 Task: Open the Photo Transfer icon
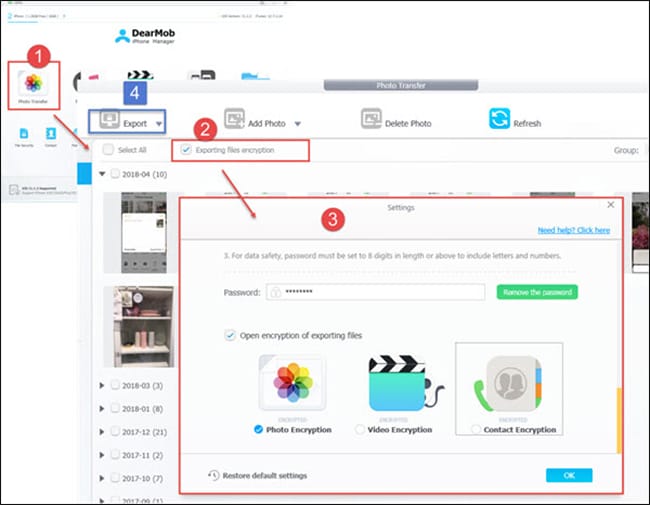(x=33, y=83)
